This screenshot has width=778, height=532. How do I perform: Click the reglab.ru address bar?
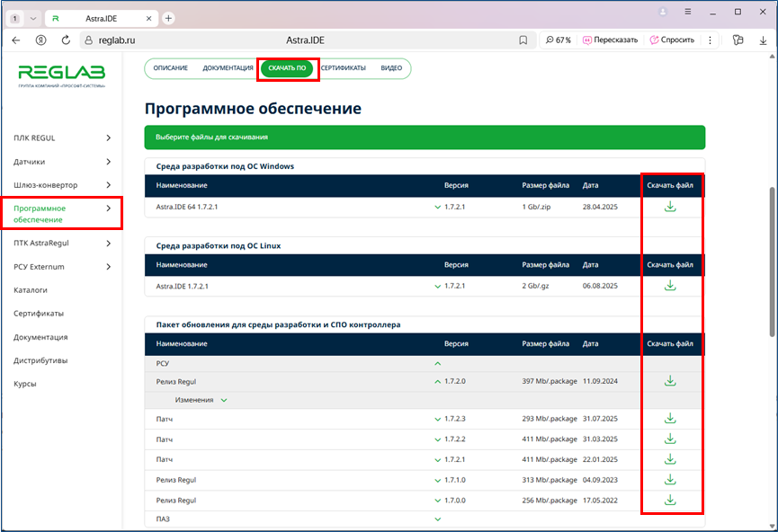[270, 40]
